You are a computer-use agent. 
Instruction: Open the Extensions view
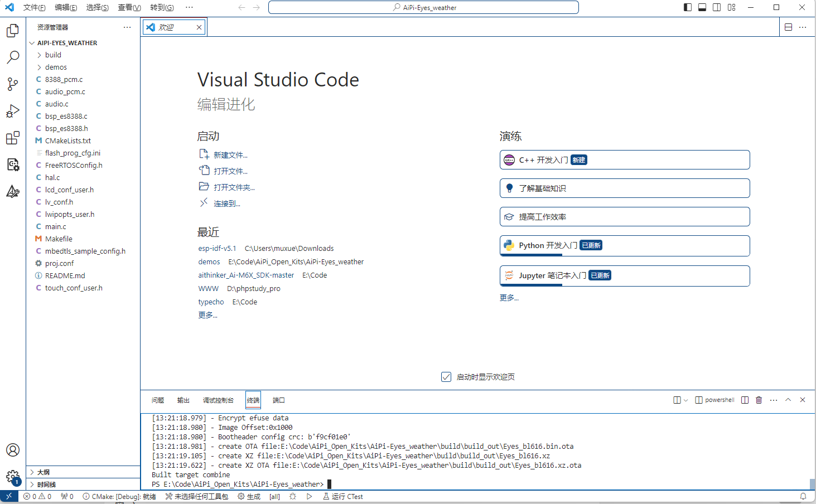pyautogui.click(x=13, y=138)
